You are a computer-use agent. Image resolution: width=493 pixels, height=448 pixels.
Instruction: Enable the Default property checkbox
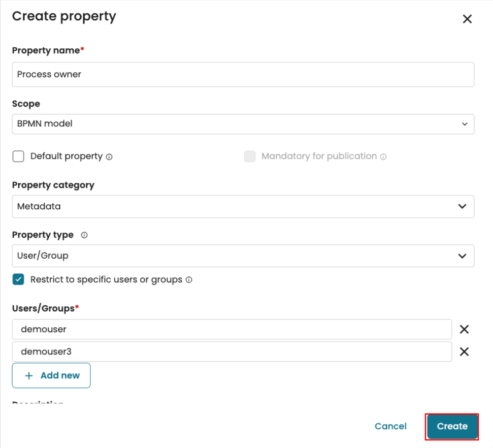[x=18, y=156]
